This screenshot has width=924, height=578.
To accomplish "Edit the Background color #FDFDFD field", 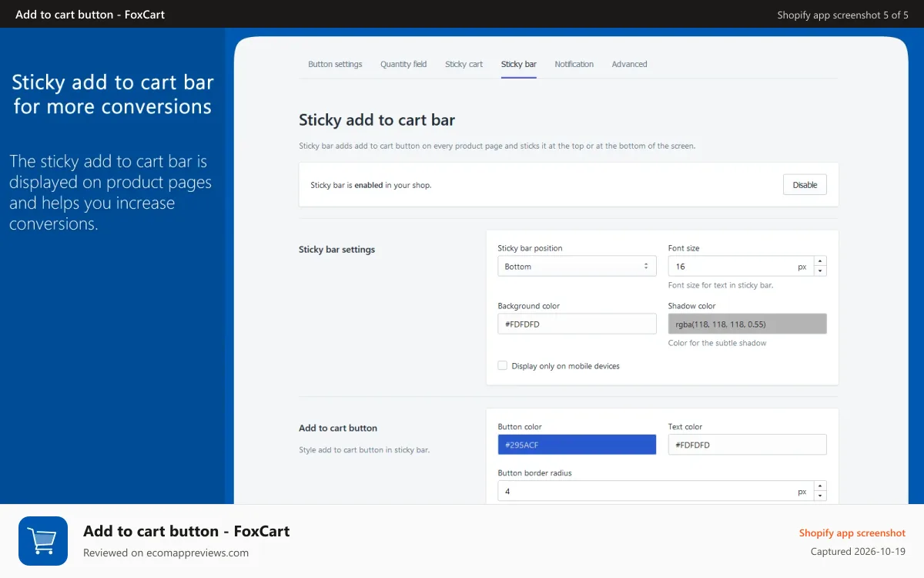I will pos(577,324).
